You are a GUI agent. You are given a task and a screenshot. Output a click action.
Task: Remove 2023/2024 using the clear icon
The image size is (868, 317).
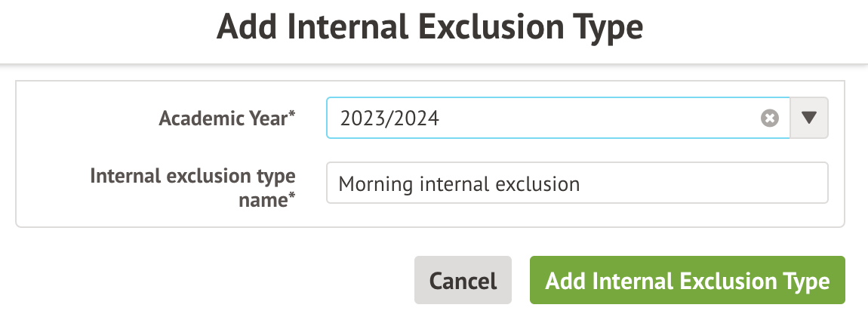click(769, 118)
